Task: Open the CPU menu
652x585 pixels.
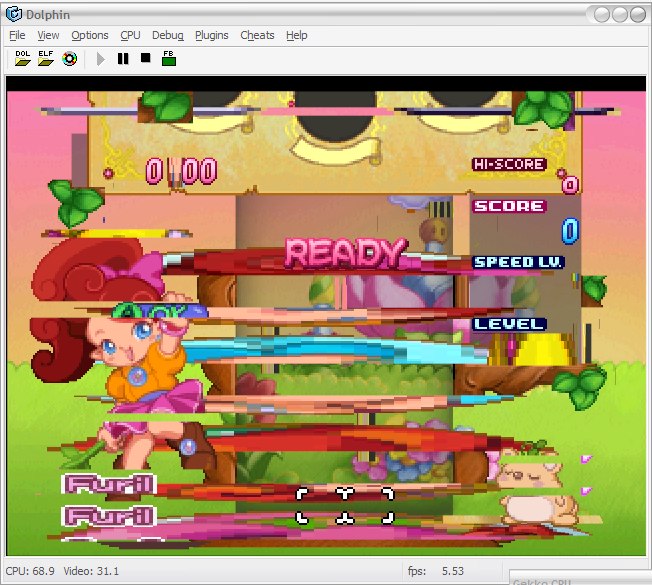Action: coord(130,35)
